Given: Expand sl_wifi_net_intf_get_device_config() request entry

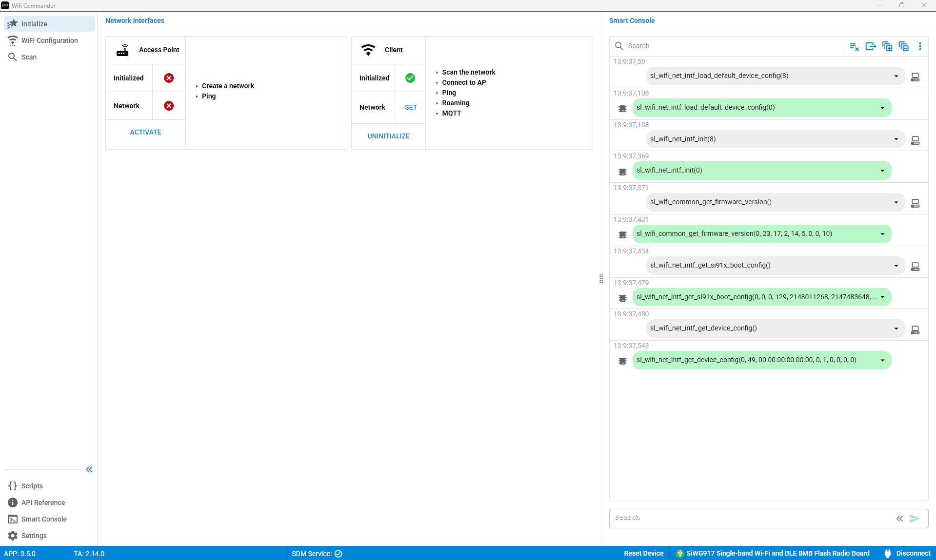Looking at the screenshot, I should [x=896, y=328].
